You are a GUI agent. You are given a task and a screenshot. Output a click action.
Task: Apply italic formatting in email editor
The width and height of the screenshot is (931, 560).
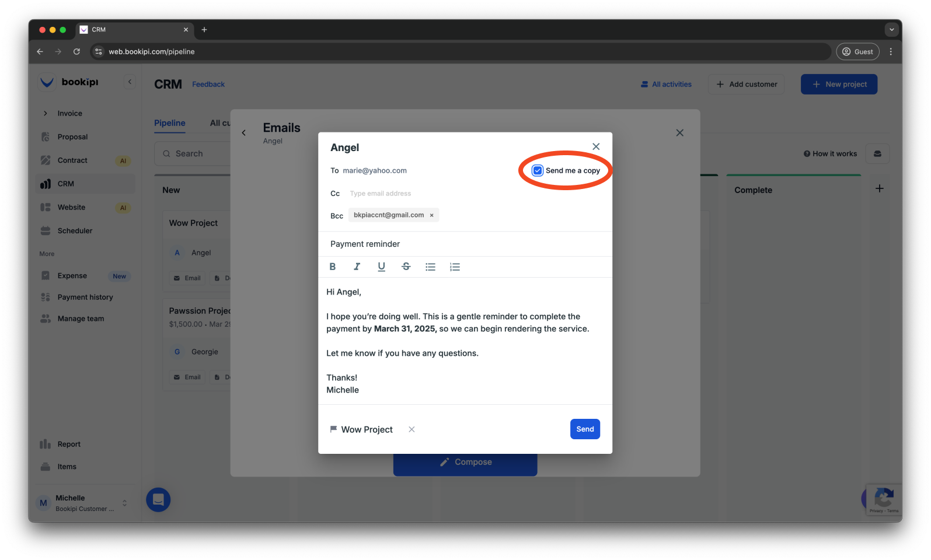(357, 267)
